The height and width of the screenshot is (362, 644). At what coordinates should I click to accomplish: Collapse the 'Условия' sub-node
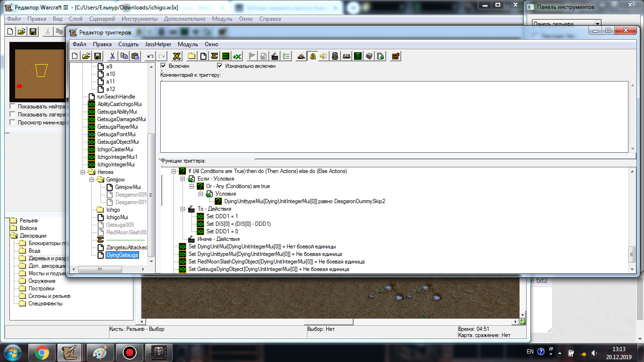click(201, 194)
